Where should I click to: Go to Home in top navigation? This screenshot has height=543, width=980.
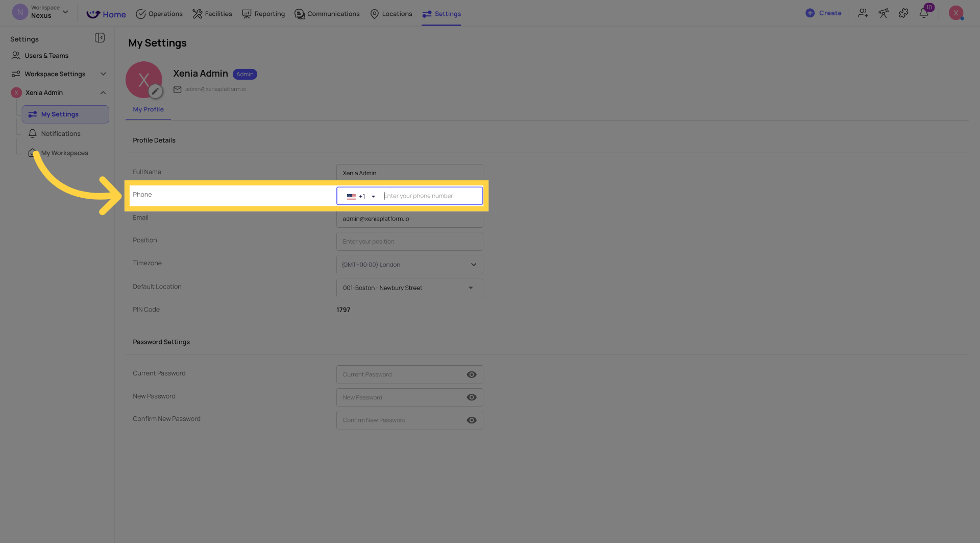[x=106, y=14]
